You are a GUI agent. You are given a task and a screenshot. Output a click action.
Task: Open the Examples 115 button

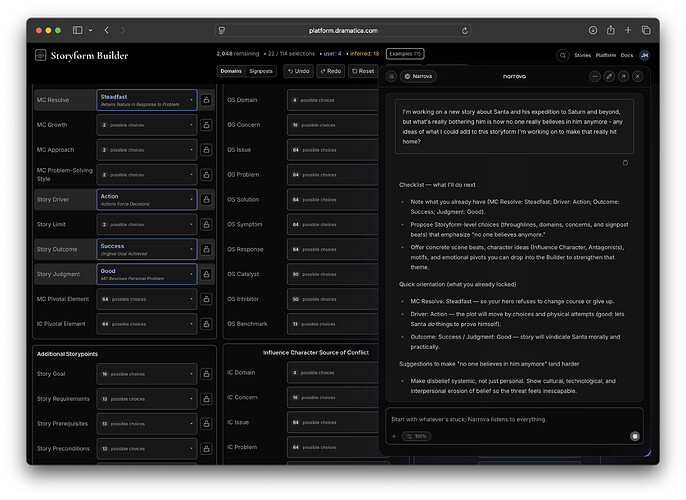point(405,54)
